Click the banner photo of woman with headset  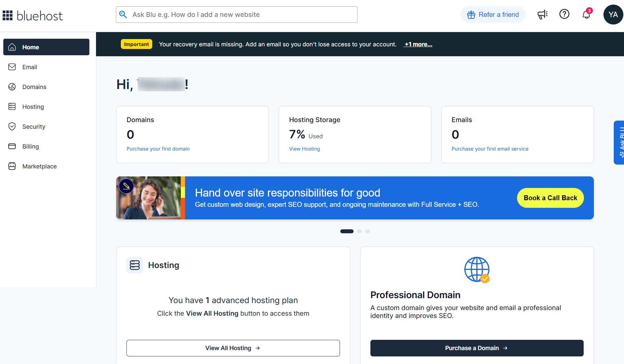151,198
